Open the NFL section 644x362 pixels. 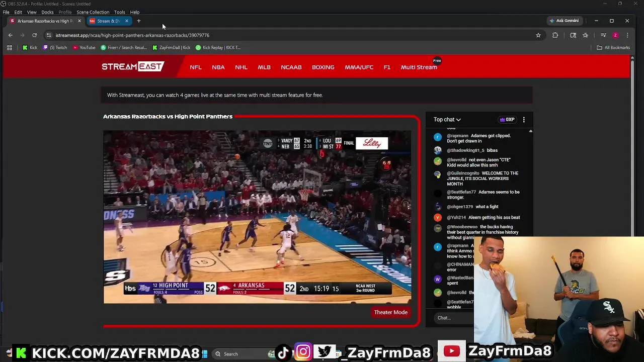coord(196,67)
